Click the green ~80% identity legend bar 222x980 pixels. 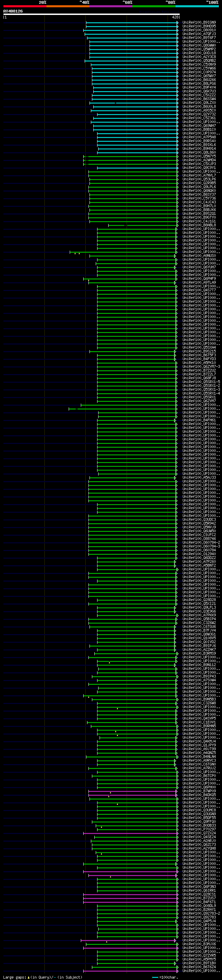coord(154,6)
